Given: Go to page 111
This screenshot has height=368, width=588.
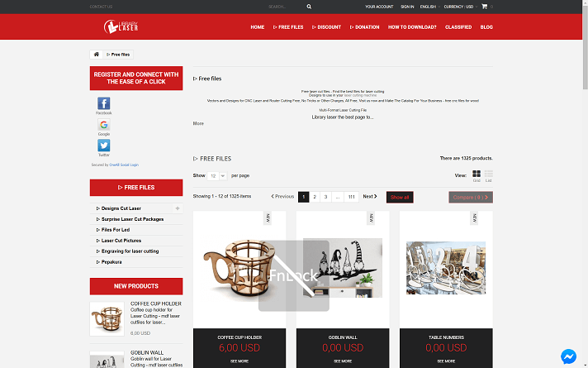Looking at the screenshot, I should (351, 197).
